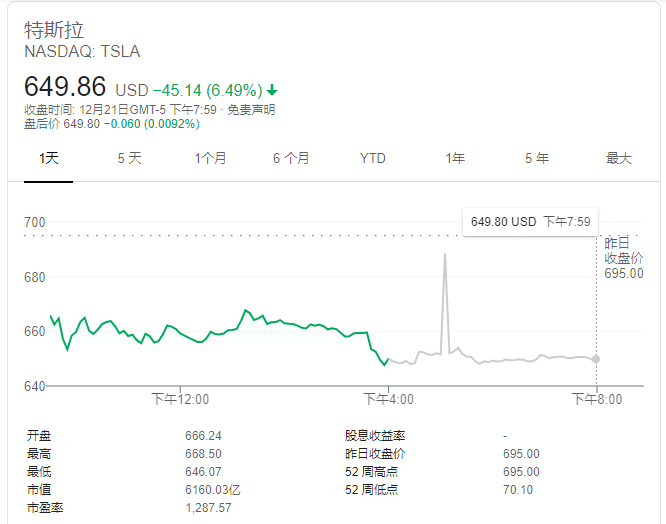666x524 pixels.
Task: Click the 52 周低点 value 70.10
Action: click(520, 489)
